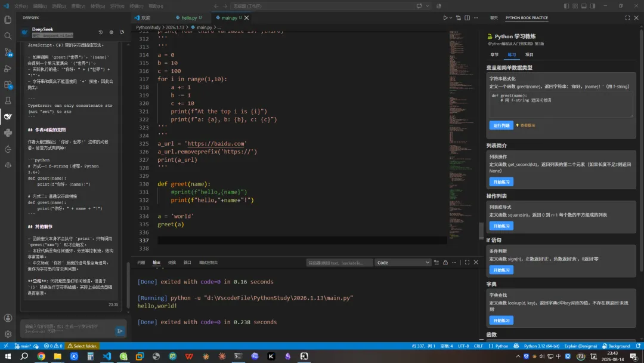Expand the run button dropdown arrow
The width and height of the screenshot is (644, 363).
[451, 18]
